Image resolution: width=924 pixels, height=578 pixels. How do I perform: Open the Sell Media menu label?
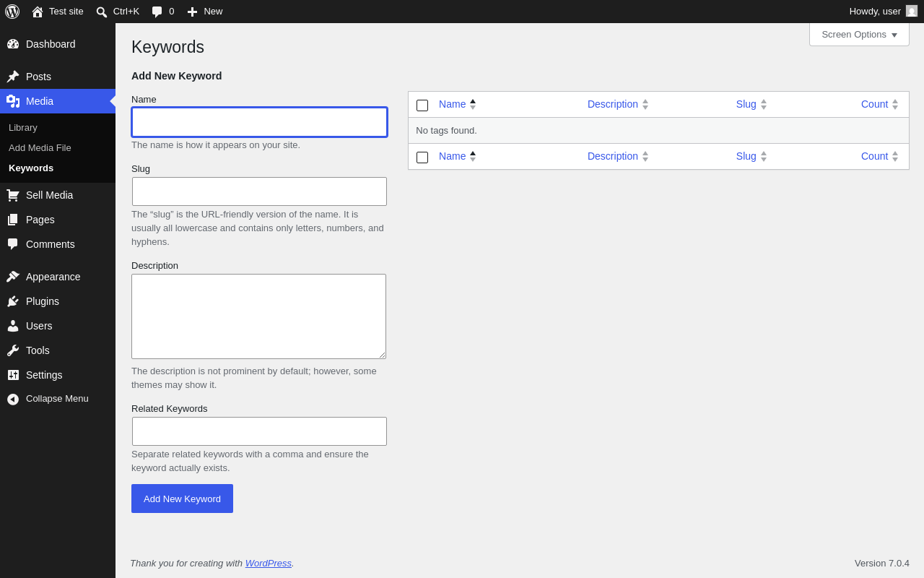tap(49, 195)
